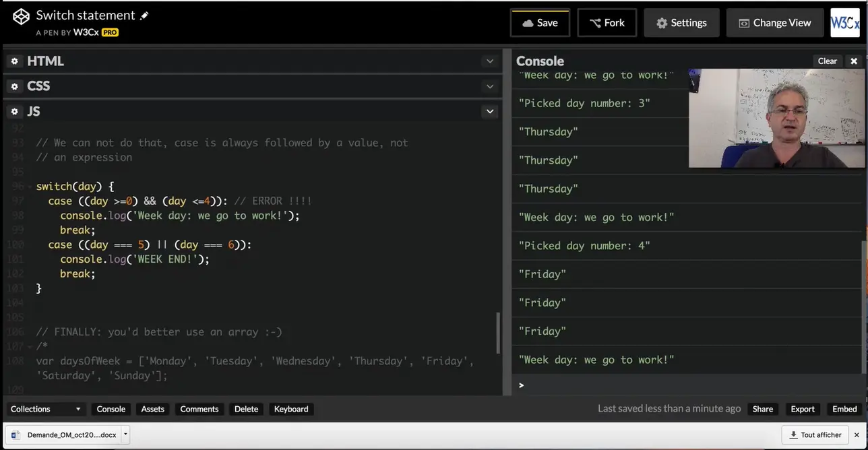The width and height of the screenshot is (868, 450).
Task: Open pen Settings
Action: tap(681, 22)
